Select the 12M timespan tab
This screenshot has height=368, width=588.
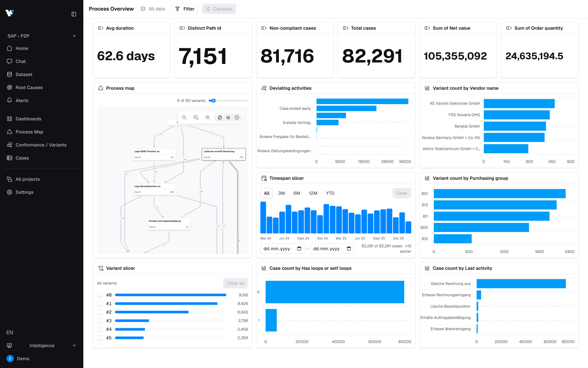[x=313, y=193]
